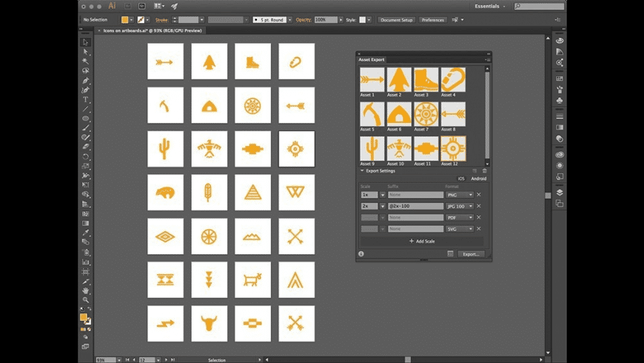This screenshot has width=644, height=363.
Task: Select the Type tool
Action: [x=86, y=99]
